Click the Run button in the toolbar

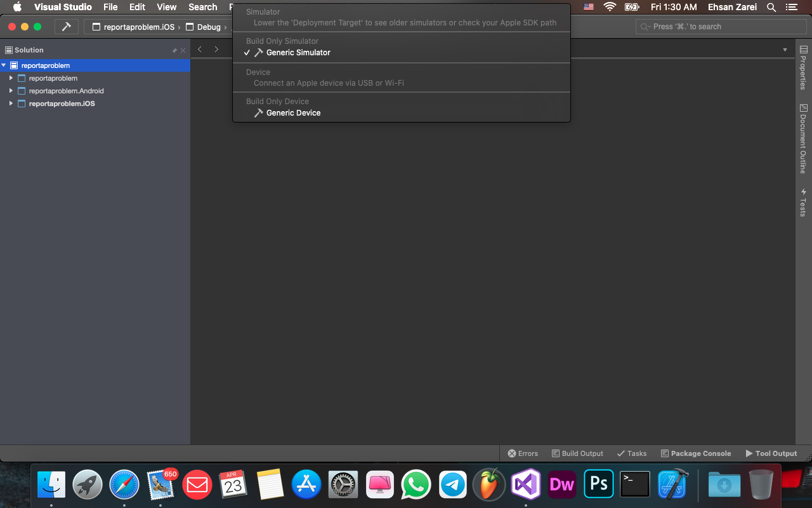(67, 27)
